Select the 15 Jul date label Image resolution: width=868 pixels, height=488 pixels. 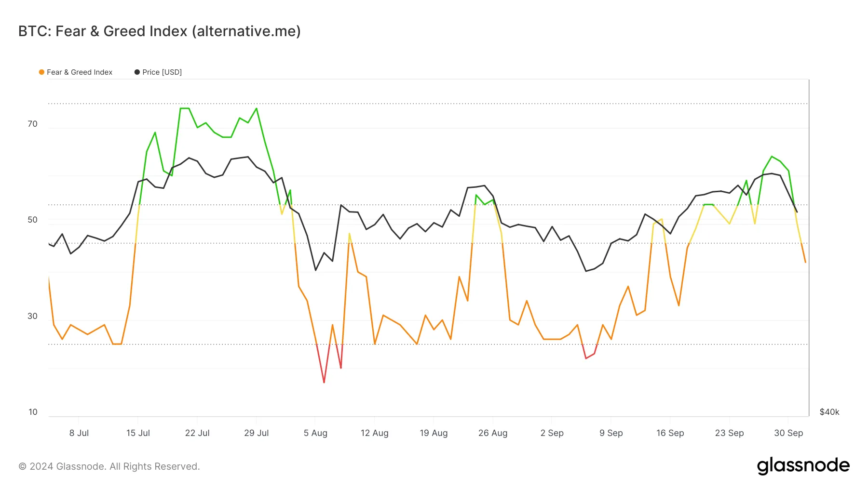point(138,433)
